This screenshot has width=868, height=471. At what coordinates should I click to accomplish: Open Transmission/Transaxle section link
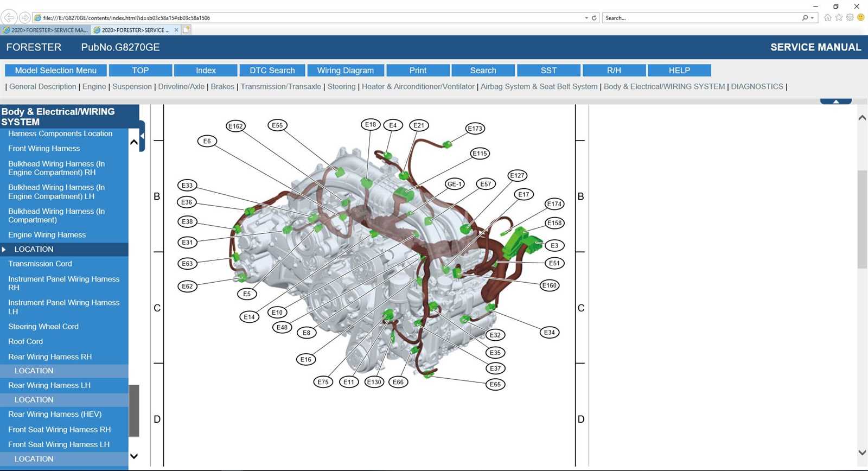pos(281,87)
